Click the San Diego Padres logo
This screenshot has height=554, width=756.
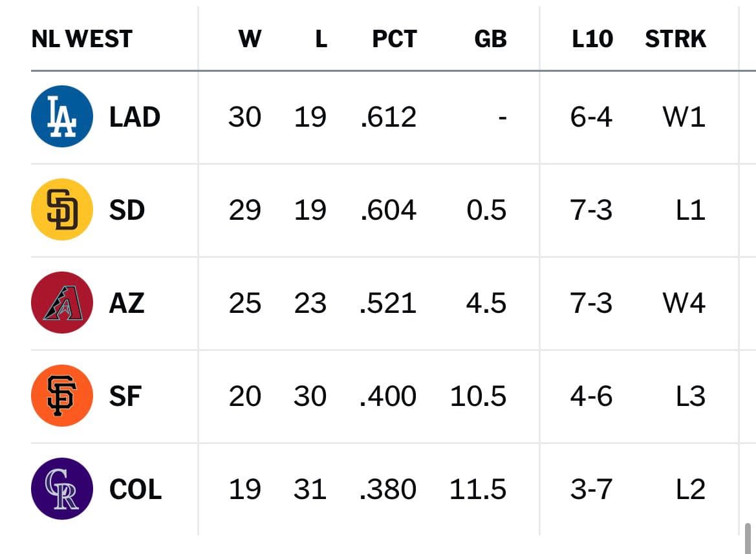tap(61, 209)
